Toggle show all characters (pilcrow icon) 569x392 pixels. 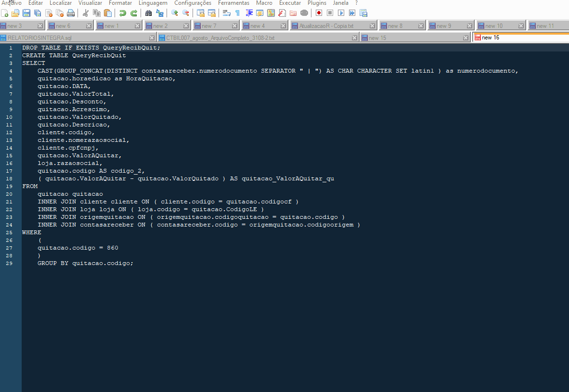click(x=237, y=13)
